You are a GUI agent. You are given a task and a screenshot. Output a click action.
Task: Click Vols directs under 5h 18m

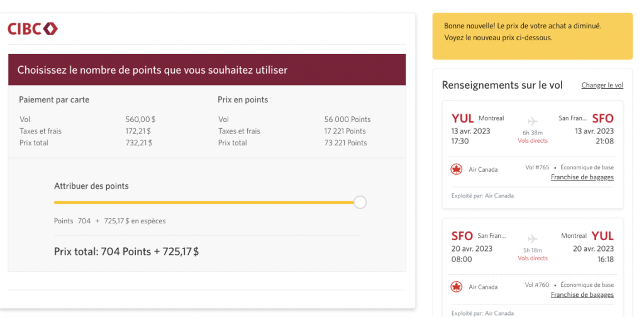532,259
